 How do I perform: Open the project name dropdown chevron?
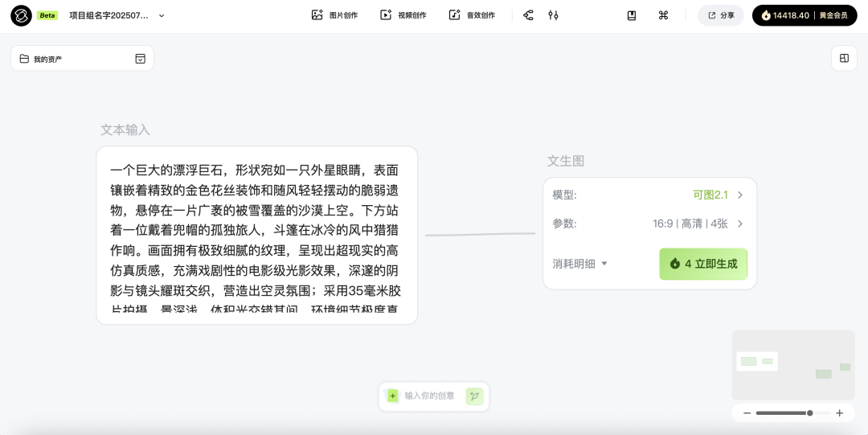tap(162, 15)
